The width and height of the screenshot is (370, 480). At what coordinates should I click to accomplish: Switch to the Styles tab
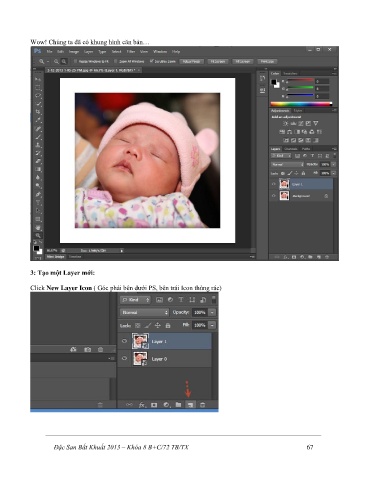click(298, 111)
